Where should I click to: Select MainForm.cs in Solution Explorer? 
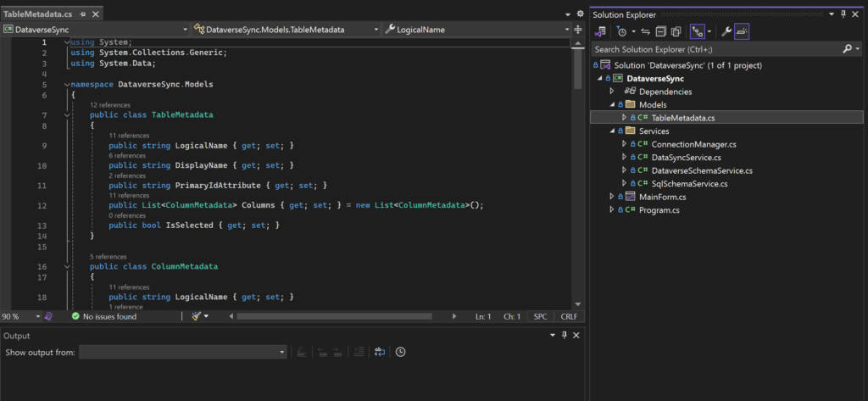pos(663,197)
